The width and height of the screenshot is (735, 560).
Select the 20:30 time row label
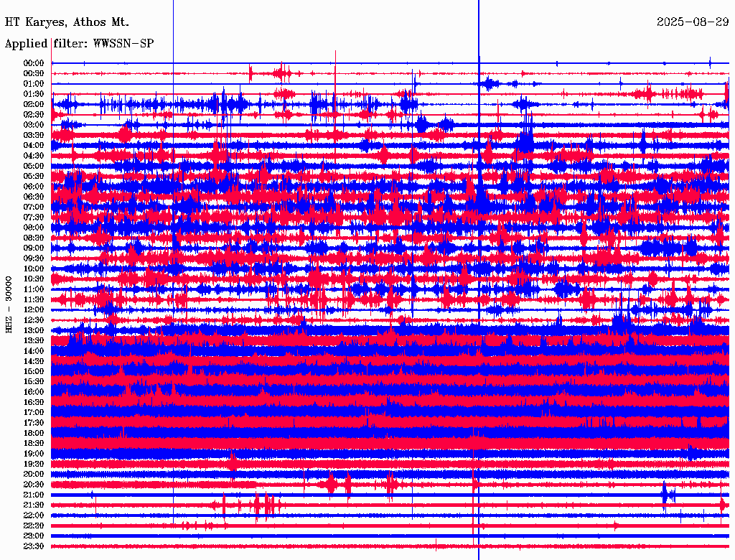(34, 485)
